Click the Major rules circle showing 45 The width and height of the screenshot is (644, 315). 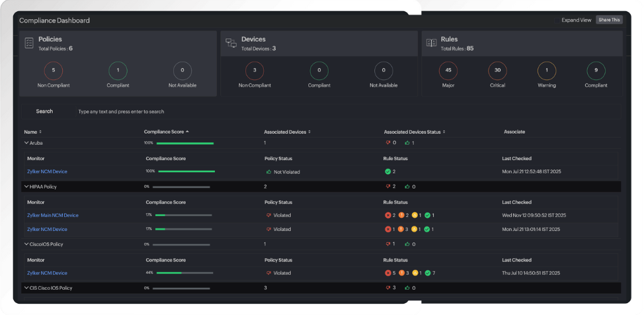pos(448,70)
